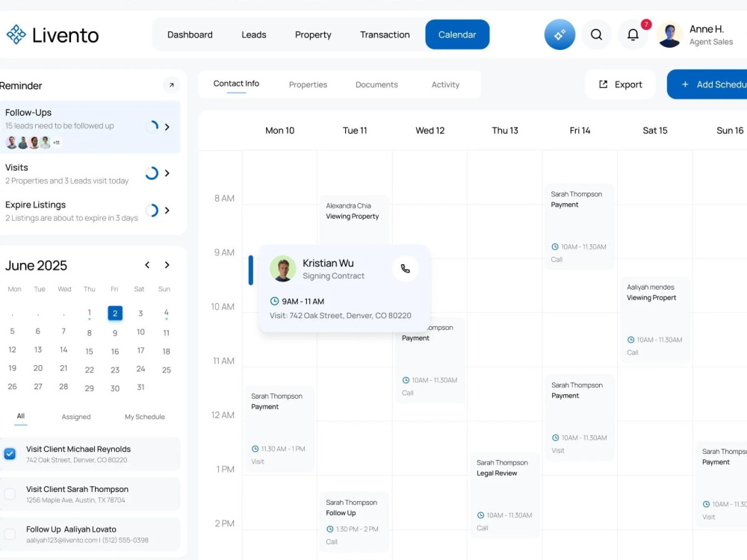This screenshot has width=747, height=560.
Task: Click the Agent Sales role label
Action: point(711,42)
